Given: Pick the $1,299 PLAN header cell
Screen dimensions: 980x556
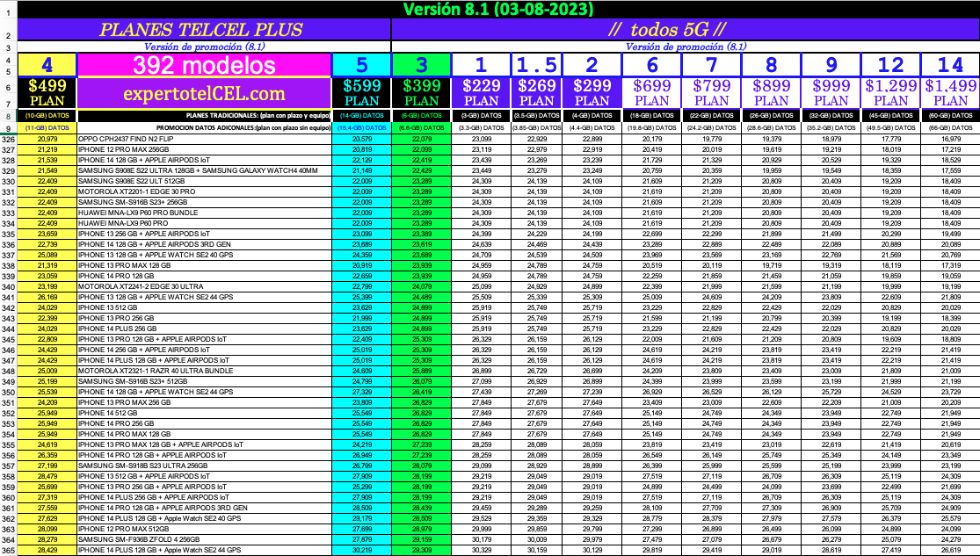Looking at the screenshot, I should (x=891, y=94).
